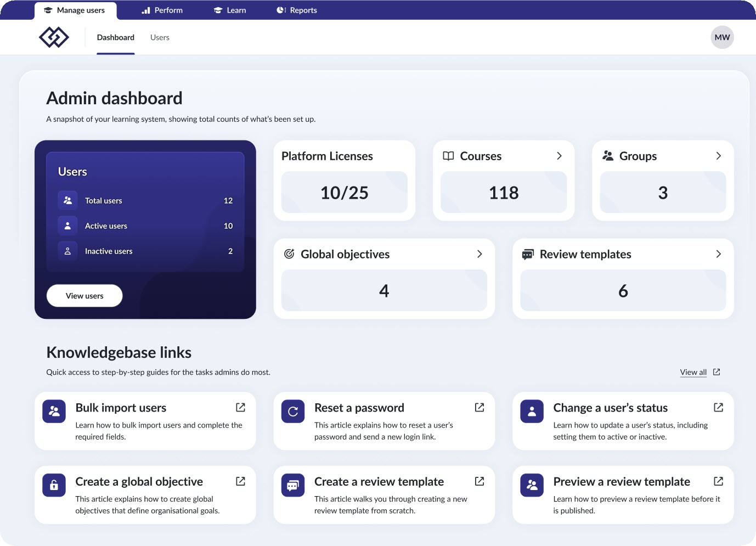Click graduation cap icon on Manage users
Image resolution: width=756 pixels, height=546 pixels.
coord(48,10)
